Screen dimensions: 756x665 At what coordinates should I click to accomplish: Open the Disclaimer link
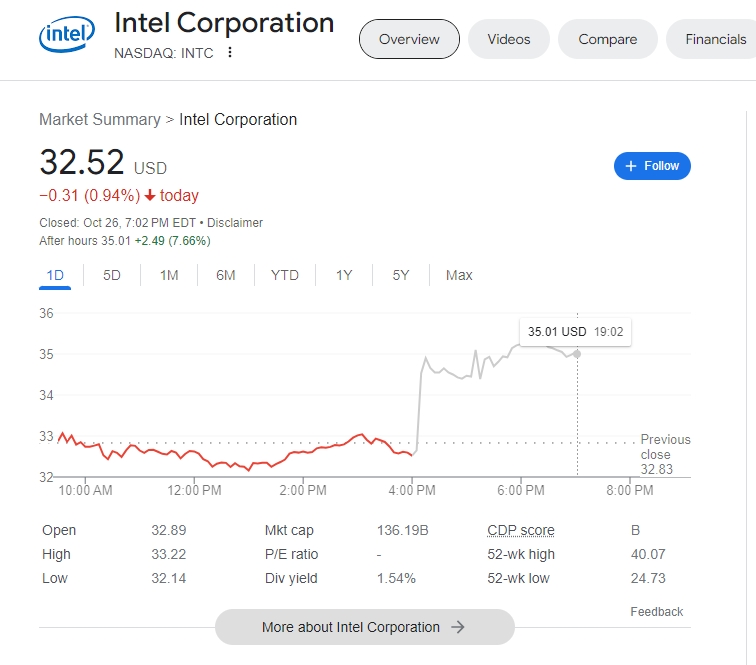pos(235,223)
